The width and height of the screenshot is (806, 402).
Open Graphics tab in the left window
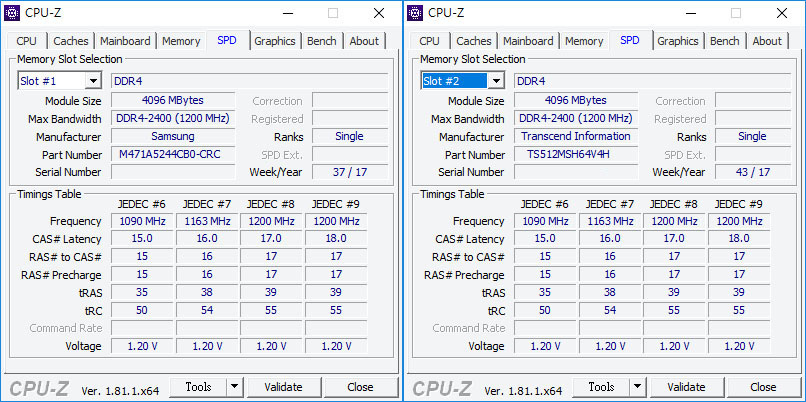point(274,41)
